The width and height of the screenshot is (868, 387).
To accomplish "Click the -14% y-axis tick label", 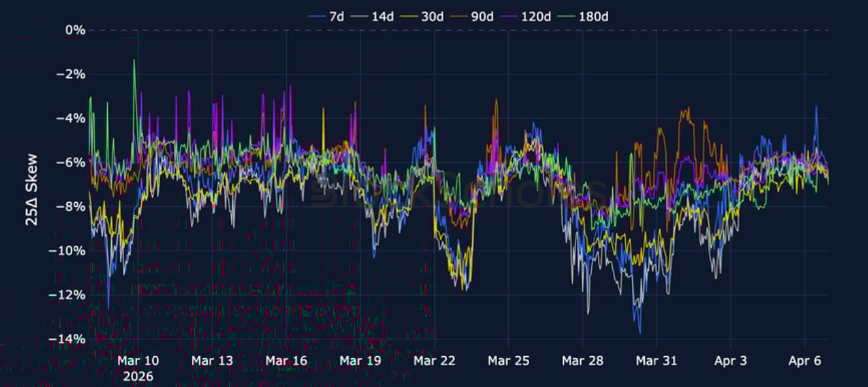I will [x=70, y=339].
